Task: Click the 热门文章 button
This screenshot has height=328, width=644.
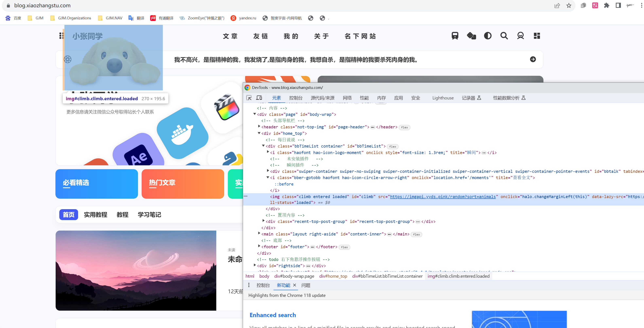Action: click(183, 184)
